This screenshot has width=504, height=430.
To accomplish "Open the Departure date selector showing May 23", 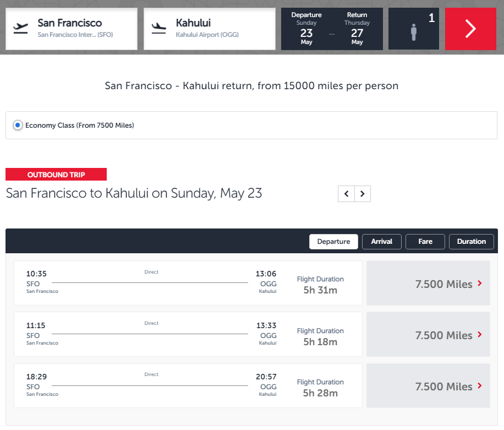I will pos(306,29).
